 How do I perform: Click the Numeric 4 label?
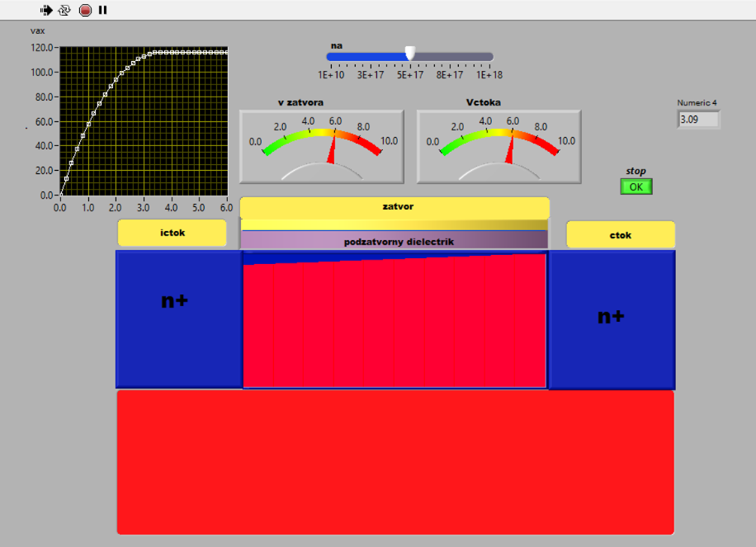click(697, 102)
